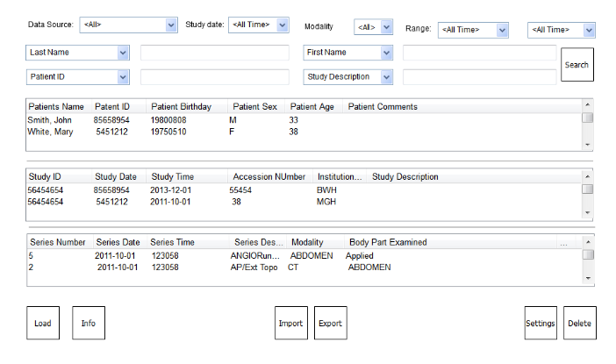Expand the Modality filter dropdown
This screenshot has width=616, height=364.
pyautogui.click(x=374, y=28)
